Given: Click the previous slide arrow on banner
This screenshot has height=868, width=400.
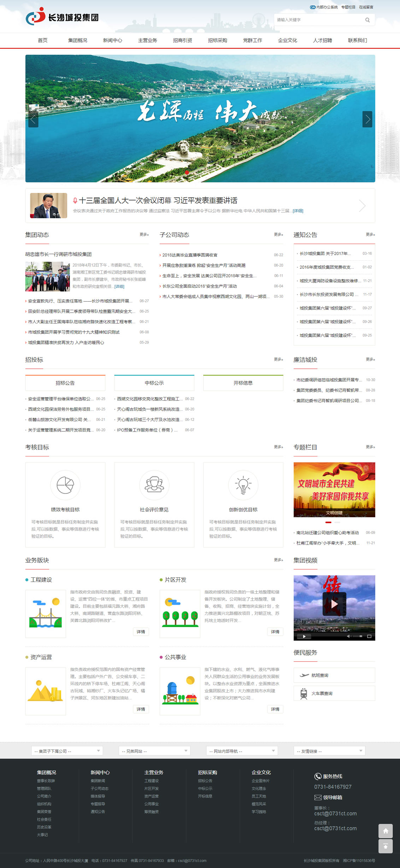Looking at the screenshot, I should click(33, 119).
